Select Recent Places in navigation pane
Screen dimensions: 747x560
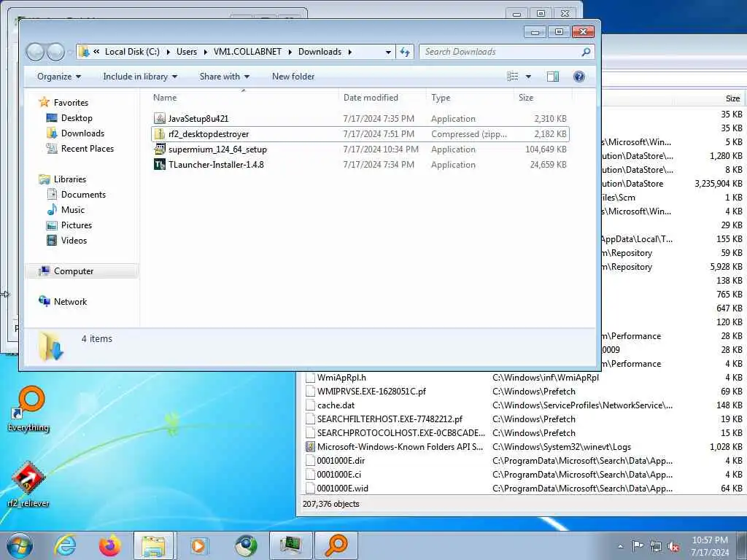[x=88, y=149]
